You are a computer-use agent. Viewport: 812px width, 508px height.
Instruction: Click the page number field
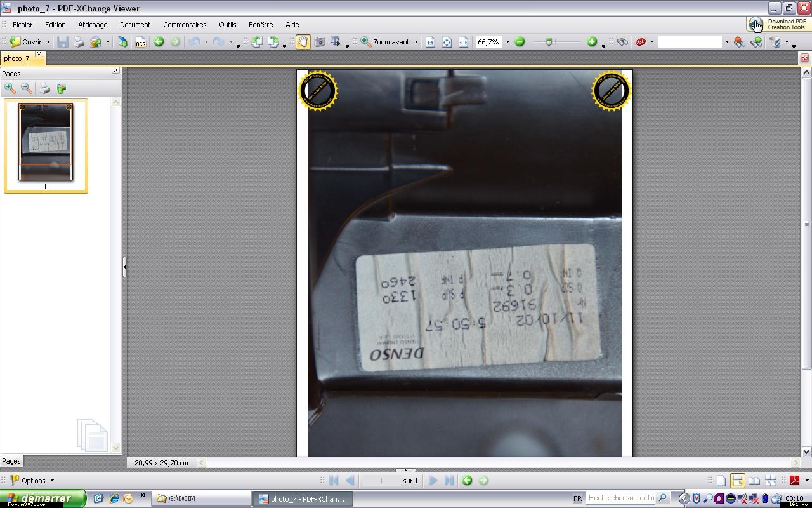pyautogui.click(x=381, y=481)
